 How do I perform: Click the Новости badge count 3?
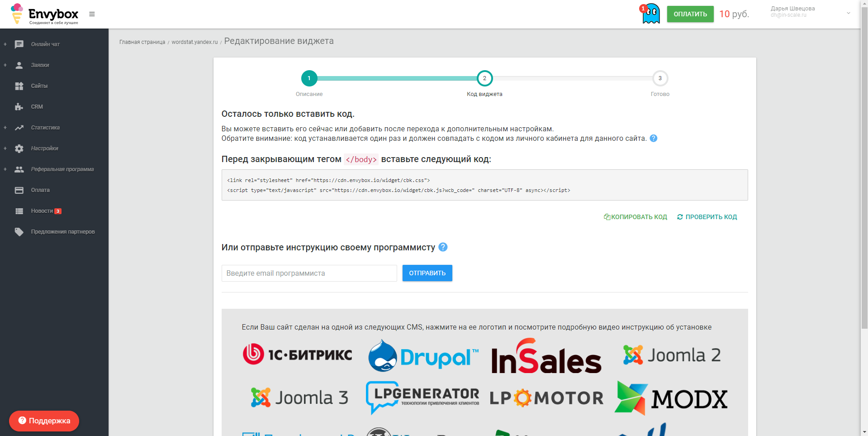pyautogui.click(x=58, y=211)
